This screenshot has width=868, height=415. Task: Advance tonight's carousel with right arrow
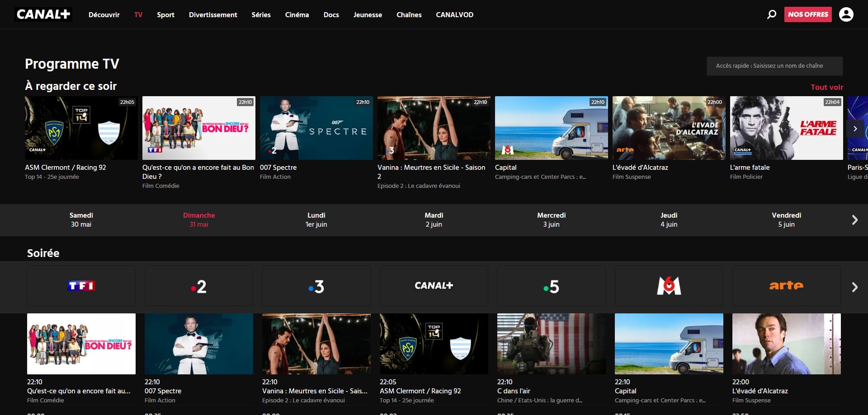[x=855, y=129]
